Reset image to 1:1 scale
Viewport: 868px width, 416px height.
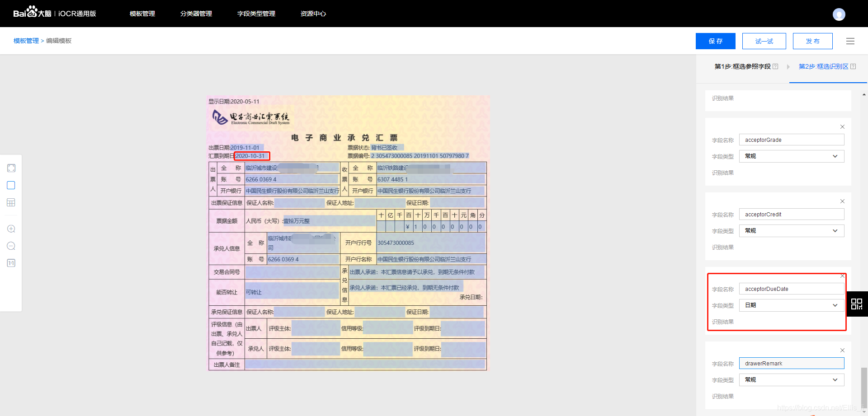(x=11, y=263)
